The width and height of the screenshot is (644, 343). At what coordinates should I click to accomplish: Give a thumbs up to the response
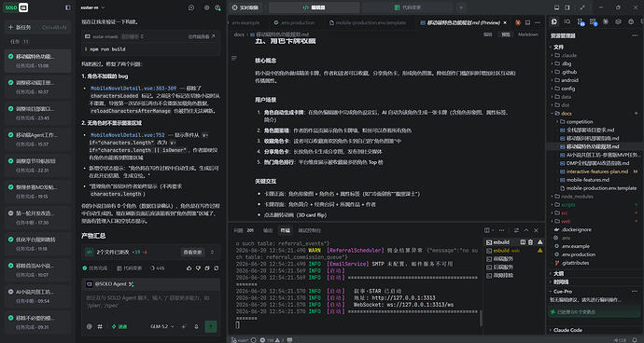189,268
